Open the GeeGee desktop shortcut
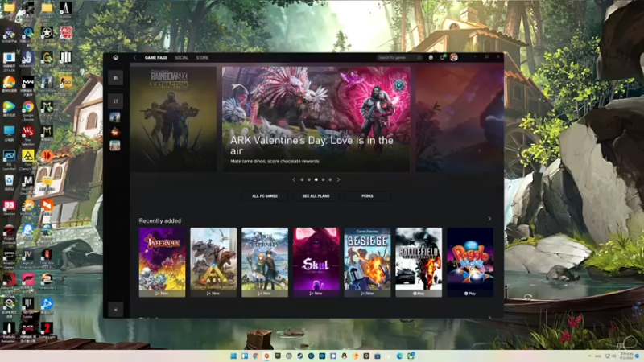The height and width of the screenshot is (362, 644). click(x=9, y=208)
